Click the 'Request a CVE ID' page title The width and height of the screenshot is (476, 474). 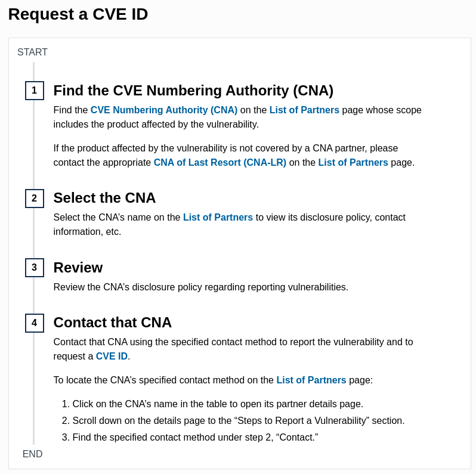[78, 14]
